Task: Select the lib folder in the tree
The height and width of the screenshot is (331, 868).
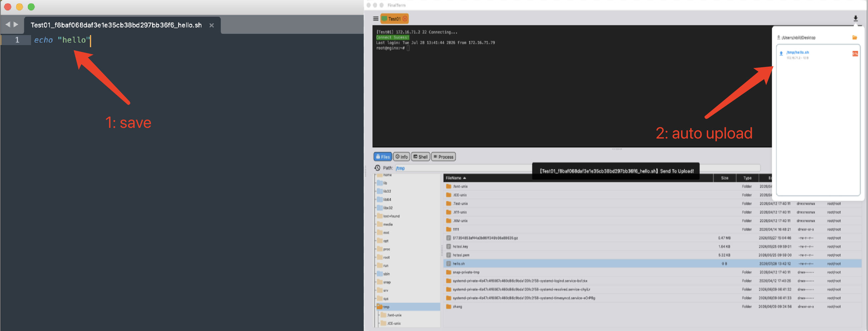Action: [x=383, y=183]
